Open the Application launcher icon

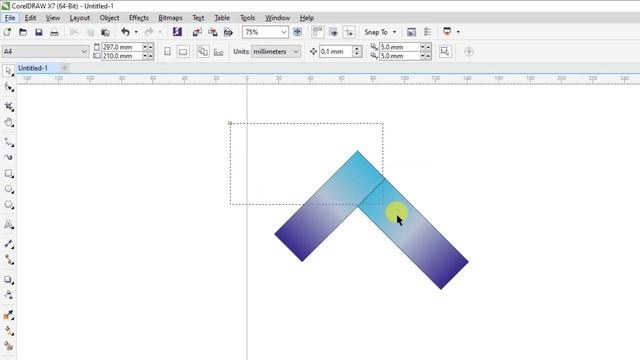pos(447,32)
